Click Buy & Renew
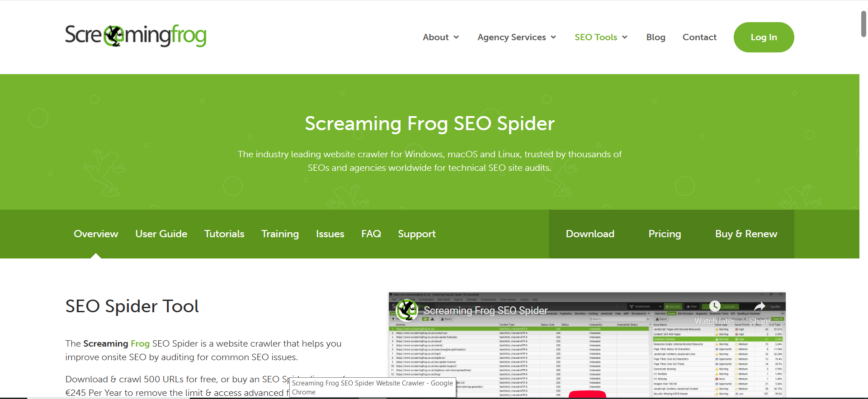Screen dimensions: 868x399 coord(746,234)
